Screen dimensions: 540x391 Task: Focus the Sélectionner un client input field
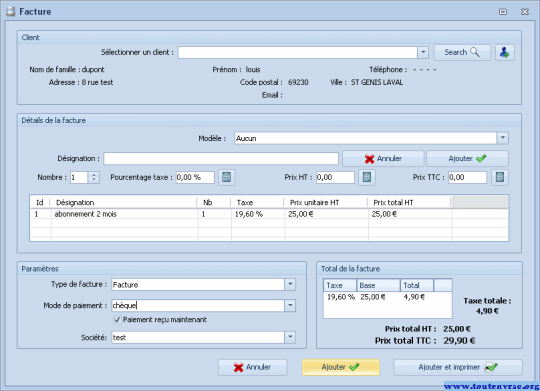click(298, 52)
